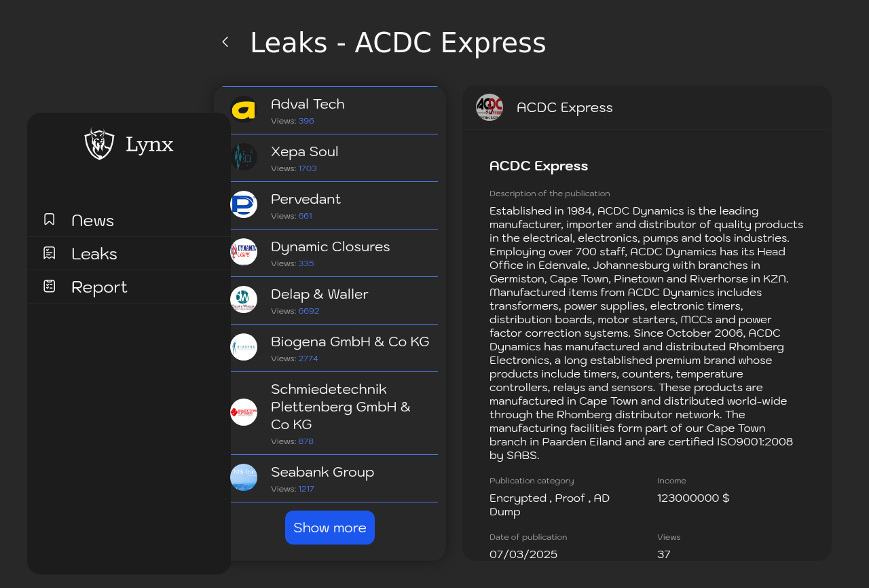This screenshot has width=869, height=588.
Task: Click the ACDC Express header logo
Action: 489,107
